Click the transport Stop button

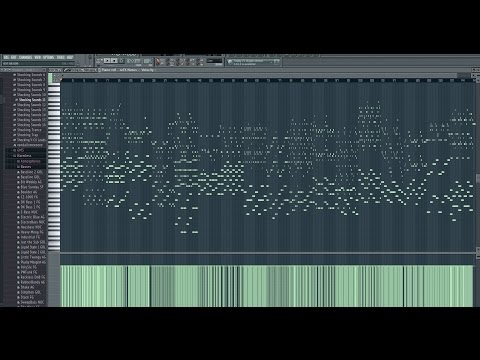(x=114, y=61)
